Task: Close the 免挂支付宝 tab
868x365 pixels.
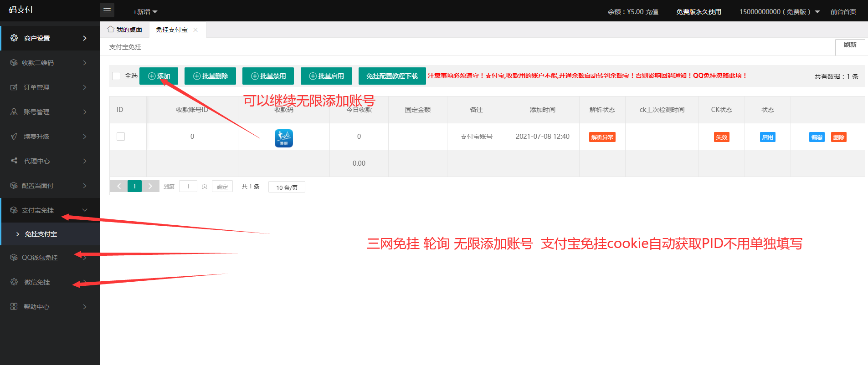Action: pyautogui.click(x=195, y=30)
